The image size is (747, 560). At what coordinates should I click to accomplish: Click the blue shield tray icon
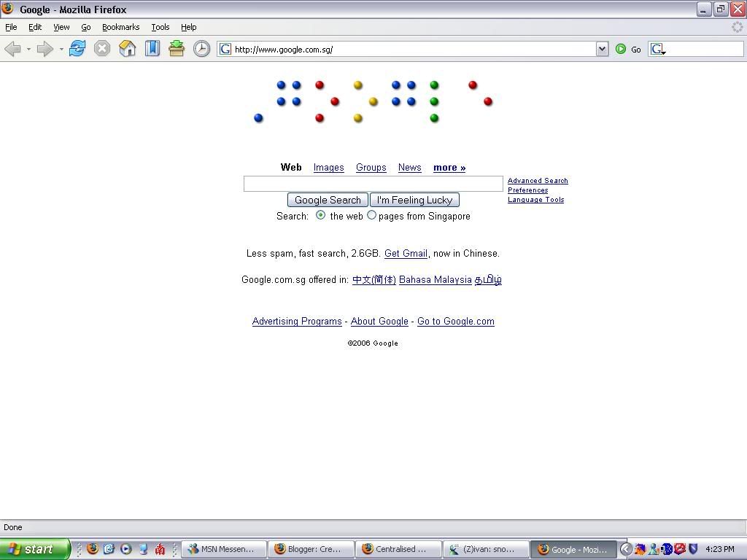694,549
